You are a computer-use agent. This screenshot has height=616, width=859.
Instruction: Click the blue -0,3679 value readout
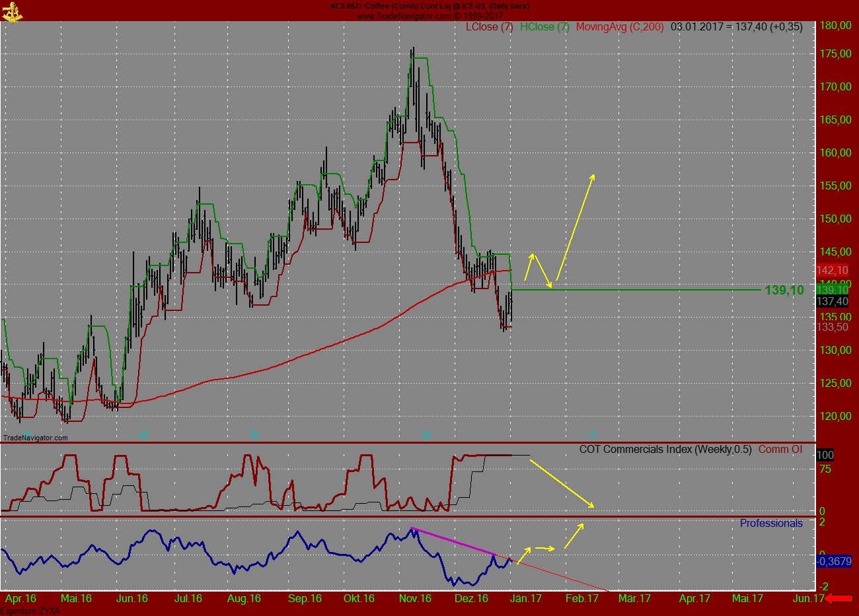[x=835, y=563]
